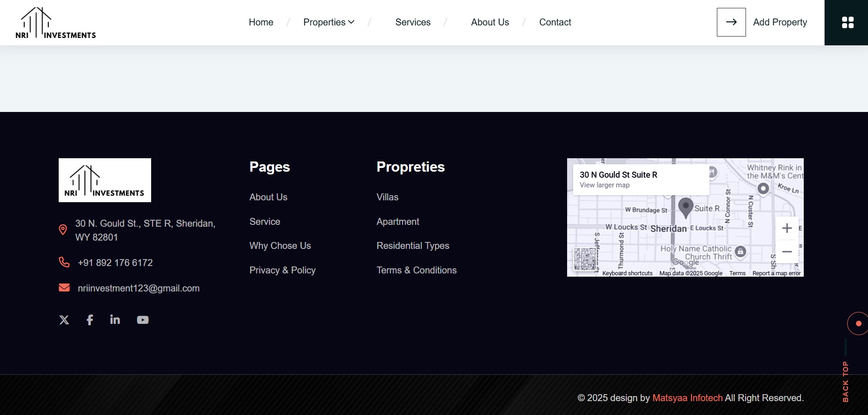The image size is (868, 415).
Task: Click View larger map link
Action: click(x=605, y=185)
